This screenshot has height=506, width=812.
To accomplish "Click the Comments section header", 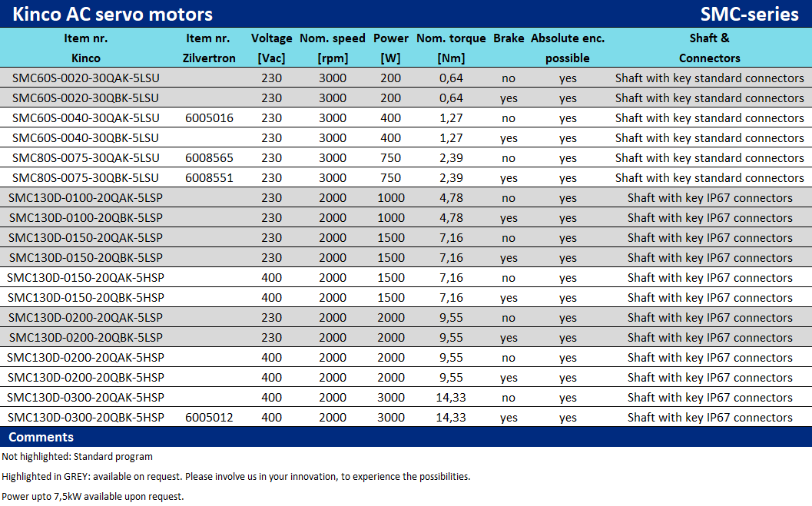I will click(41, 437).
